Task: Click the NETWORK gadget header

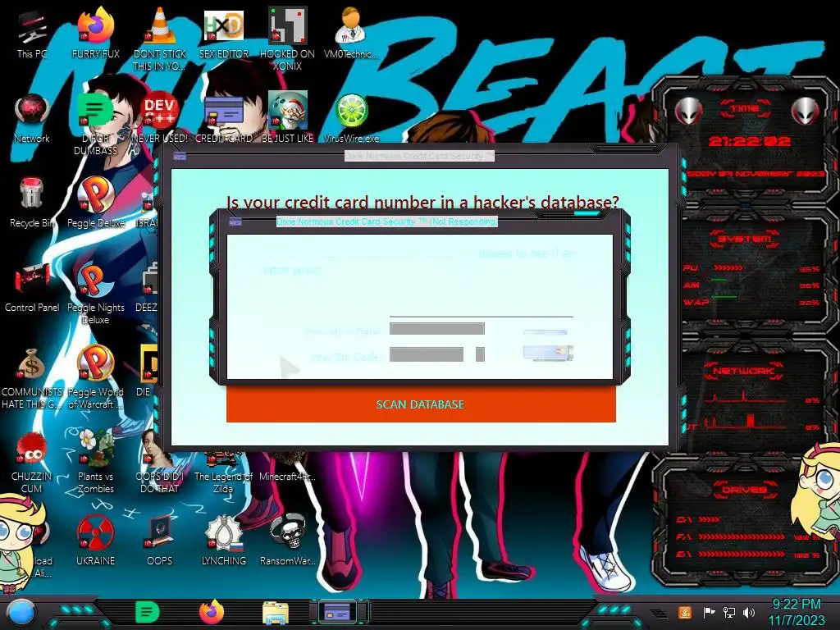Action: coord(743,370)
